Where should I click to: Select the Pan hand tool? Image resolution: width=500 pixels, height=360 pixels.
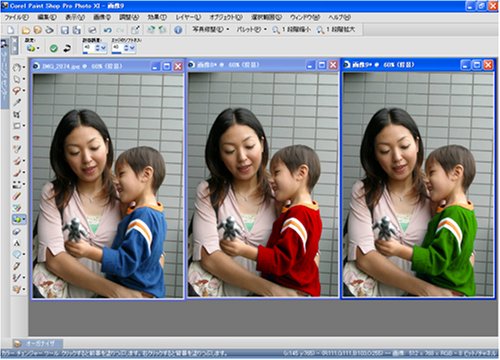pos(17,68)
